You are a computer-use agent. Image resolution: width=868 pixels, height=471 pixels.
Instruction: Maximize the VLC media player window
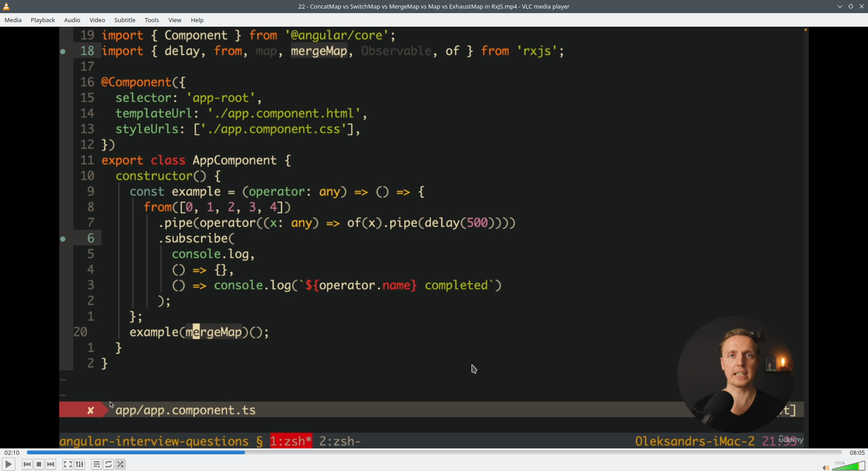851,6
